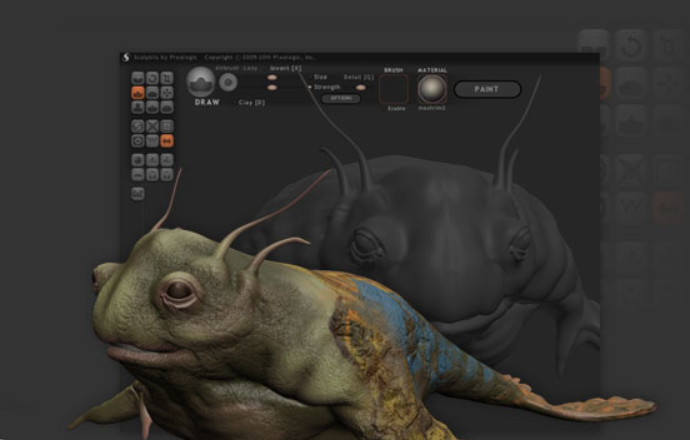Click the New Sphere icon
The image size is (690, 440).
[138, 160]
